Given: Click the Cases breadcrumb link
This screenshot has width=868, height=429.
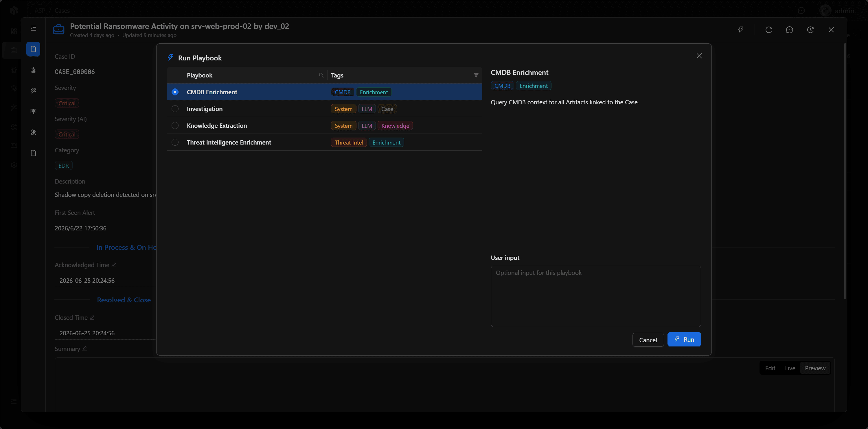Looking at the screenshot, I should 62,10.
